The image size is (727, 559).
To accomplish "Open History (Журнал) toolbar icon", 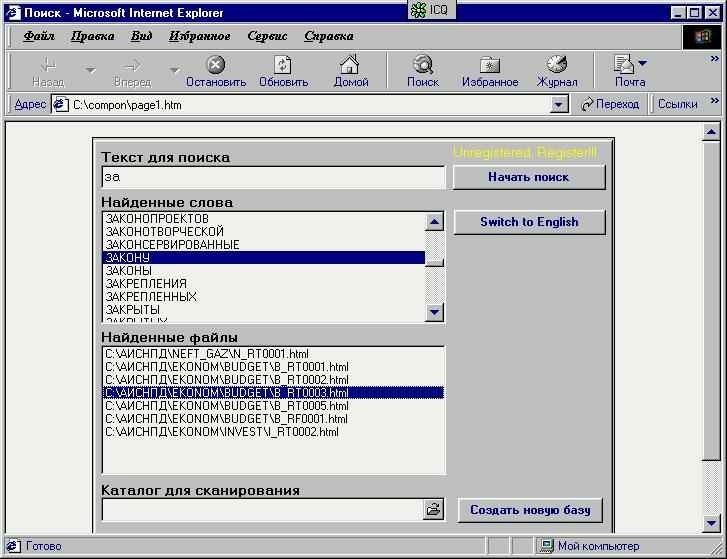I will pyautogui.click(x=557, y=66).
